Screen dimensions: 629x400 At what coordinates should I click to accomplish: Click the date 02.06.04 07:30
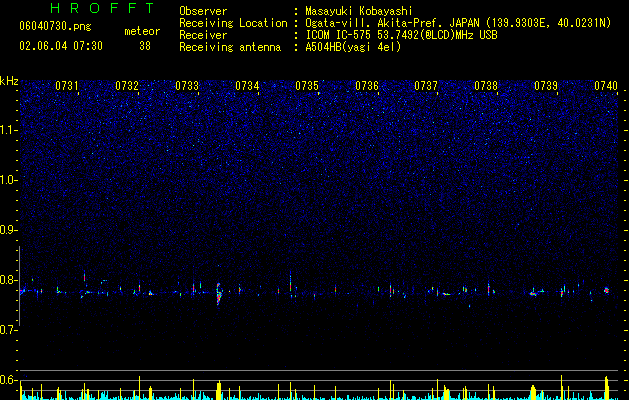61,46
